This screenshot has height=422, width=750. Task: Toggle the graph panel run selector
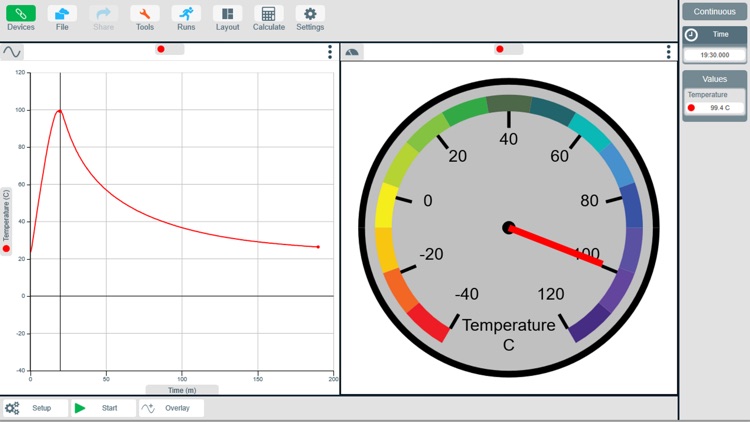(169, 49)
